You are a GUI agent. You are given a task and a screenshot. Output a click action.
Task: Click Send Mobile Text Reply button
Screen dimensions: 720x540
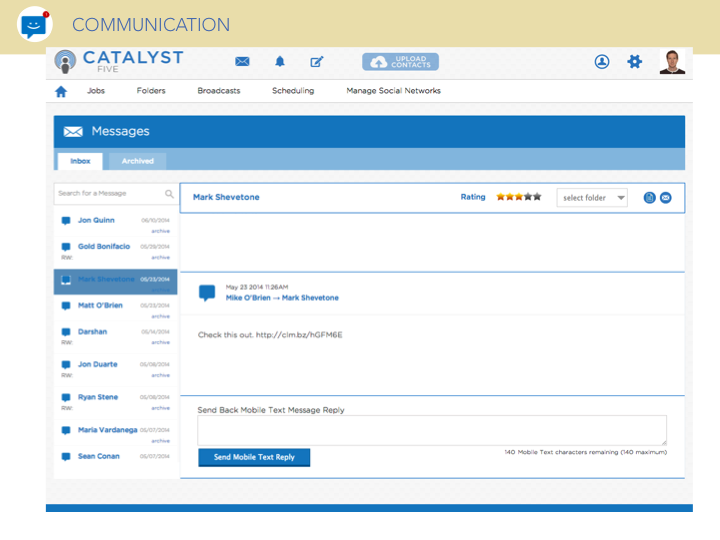[x=254, y=457]
